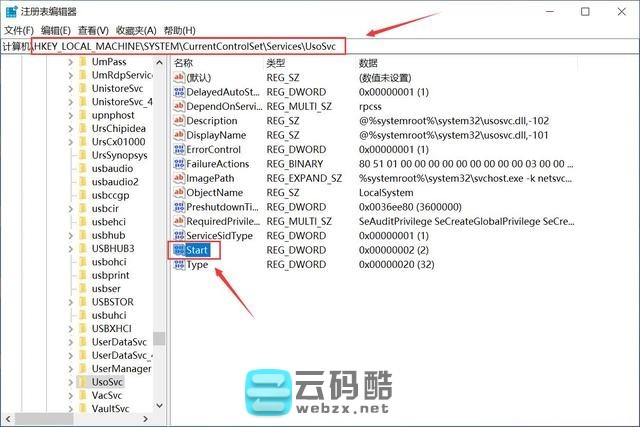
Task: Click the UsoSvc folder icon
Action: point(83,382)
